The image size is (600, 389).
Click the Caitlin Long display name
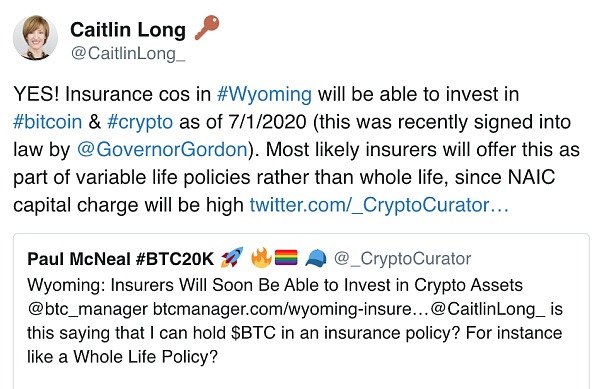tap(128, 30)
